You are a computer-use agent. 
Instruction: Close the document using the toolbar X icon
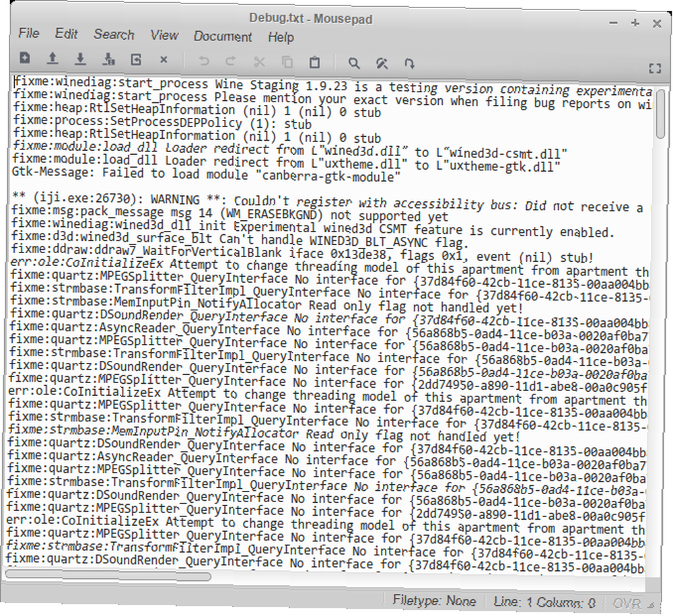tap(164, 60)
